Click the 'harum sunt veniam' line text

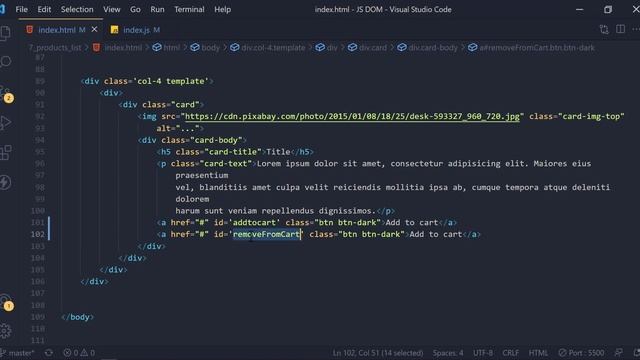(x=276, y=211)
